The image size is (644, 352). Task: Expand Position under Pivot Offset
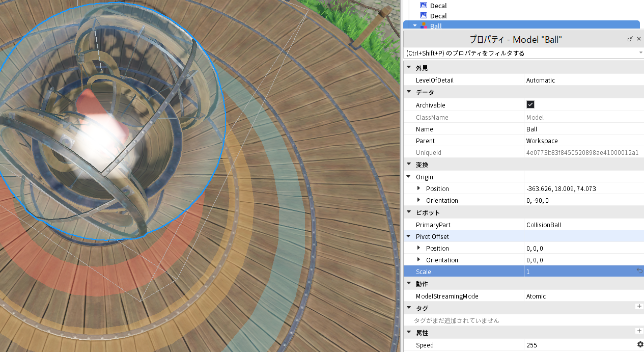point(418,248)
